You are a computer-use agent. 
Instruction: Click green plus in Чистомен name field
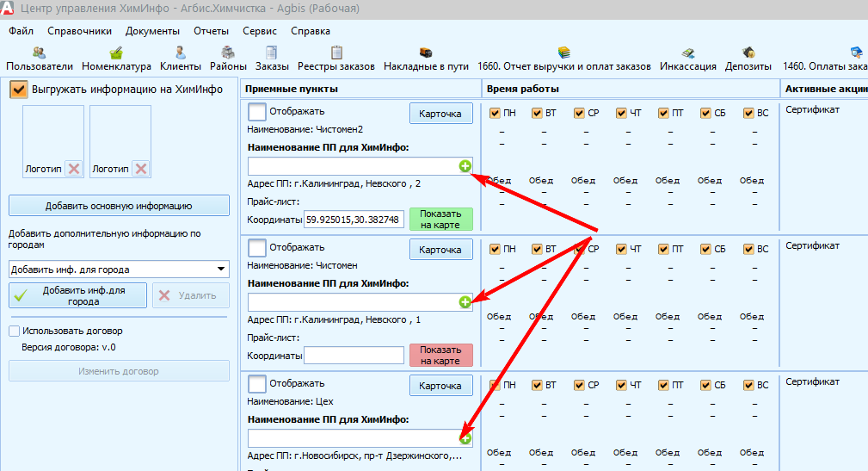click(465, 302)
